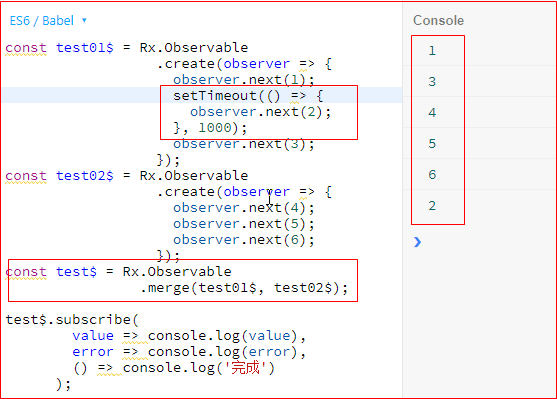Click the .merge(test01$, test02$); line
This screenshot has height=399, width=557.
244,288
